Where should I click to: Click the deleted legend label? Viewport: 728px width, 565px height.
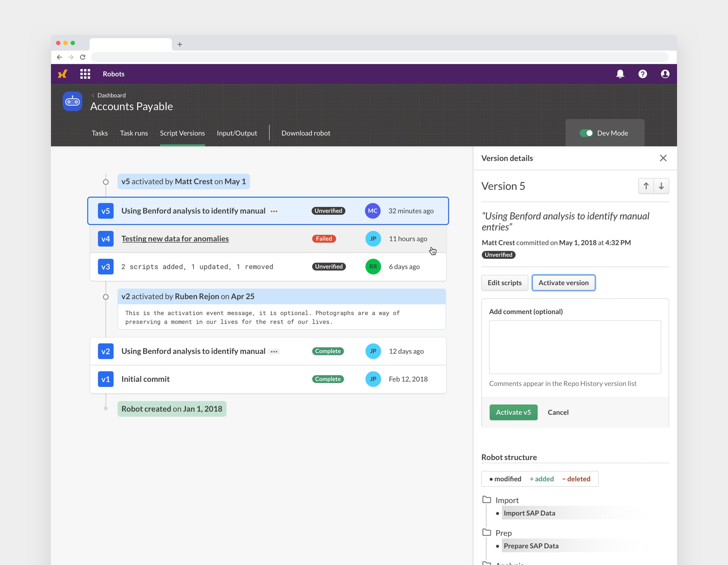pyautogui.click(x=576, y=479)
